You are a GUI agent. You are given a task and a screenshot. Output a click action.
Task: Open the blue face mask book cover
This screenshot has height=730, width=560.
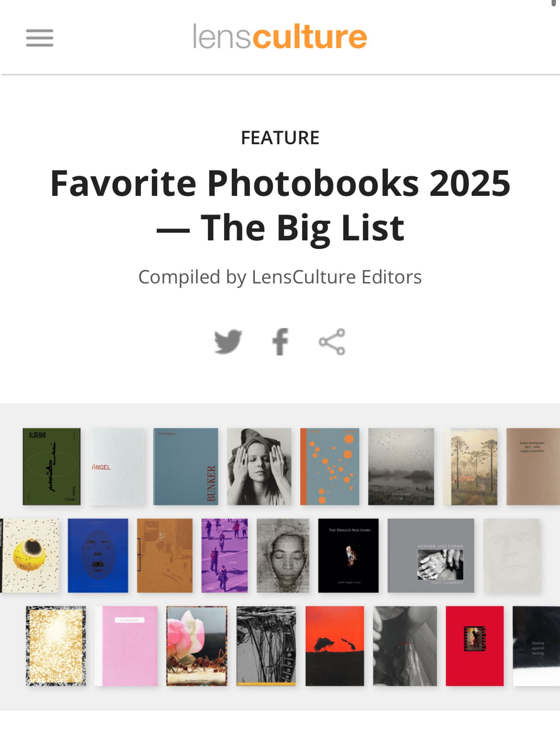coord(98,556)
